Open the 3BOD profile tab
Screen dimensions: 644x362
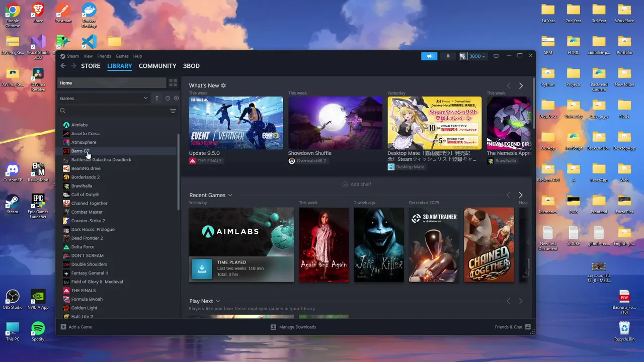pyautogui.click(x=191, y=66)
